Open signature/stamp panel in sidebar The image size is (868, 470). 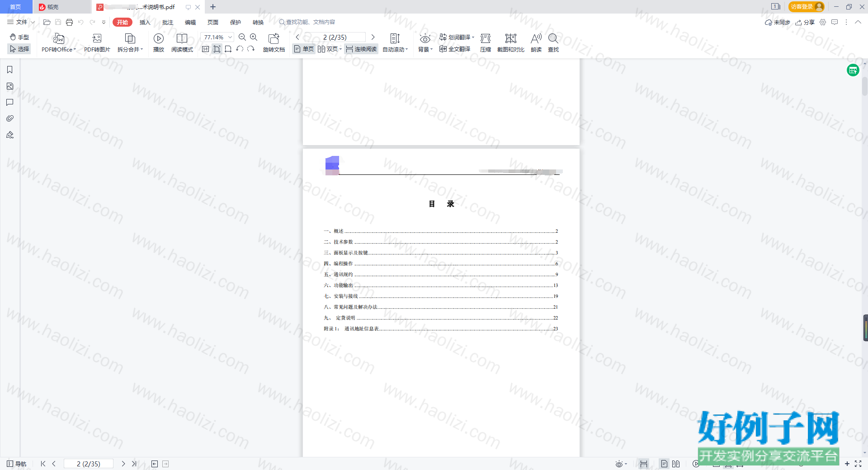click(x=10, y=135)
